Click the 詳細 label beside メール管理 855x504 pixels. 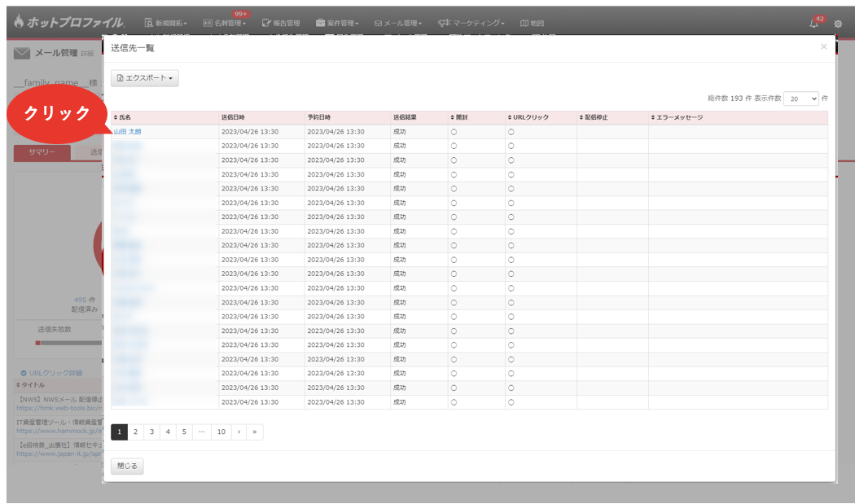87,54
